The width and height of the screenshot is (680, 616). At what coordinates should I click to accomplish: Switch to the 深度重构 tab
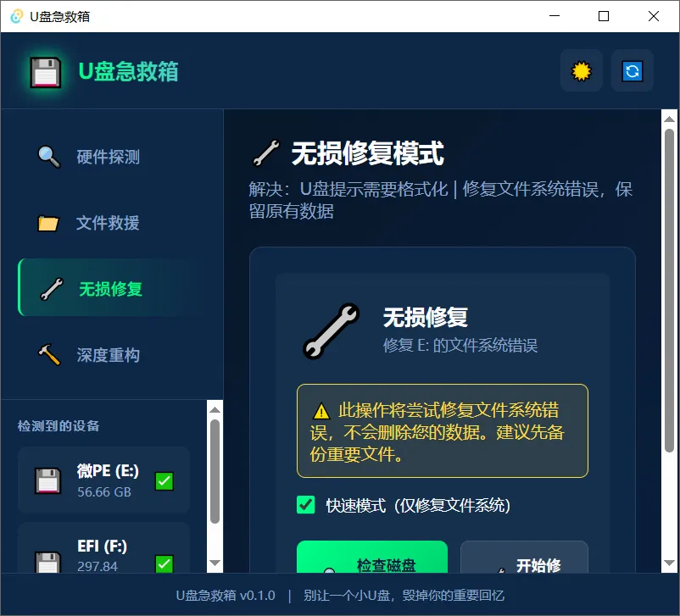(x=107, y=355)
